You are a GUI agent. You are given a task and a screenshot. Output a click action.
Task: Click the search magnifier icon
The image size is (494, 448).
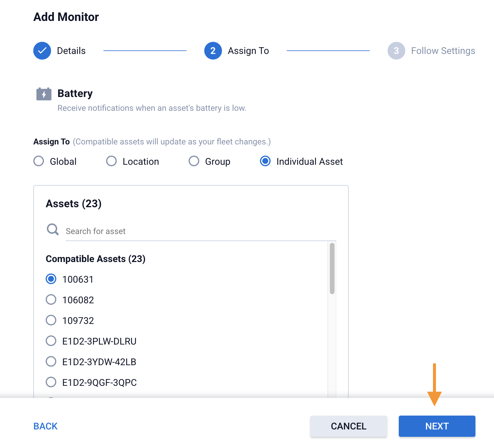[x=53, y=229]
